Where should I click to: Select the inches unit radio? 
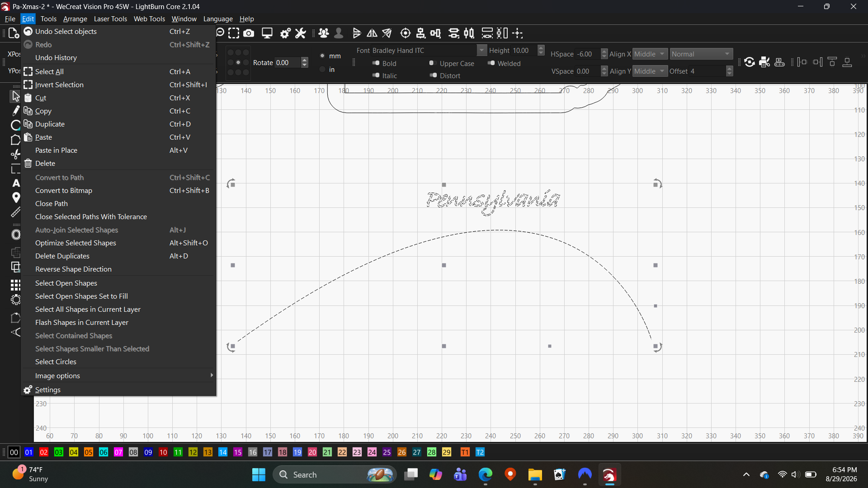point(322,70)
